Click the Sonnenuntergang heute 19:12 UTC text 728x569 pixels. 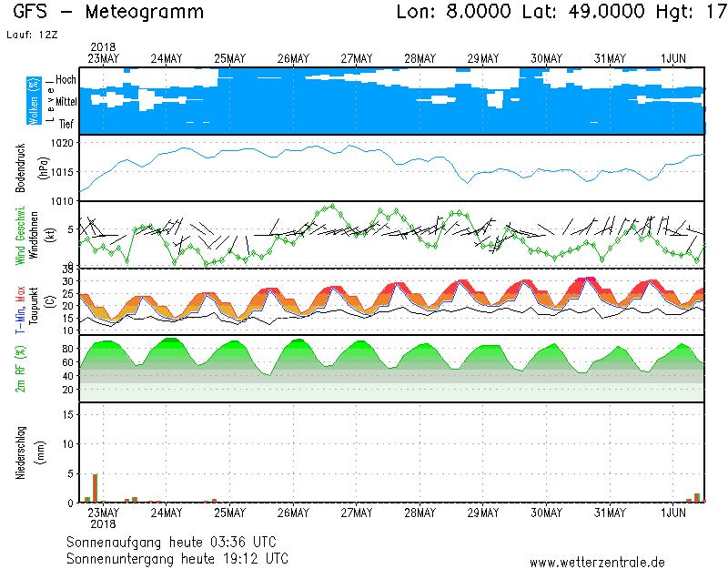pyautogui.click(x=177, y=557)
